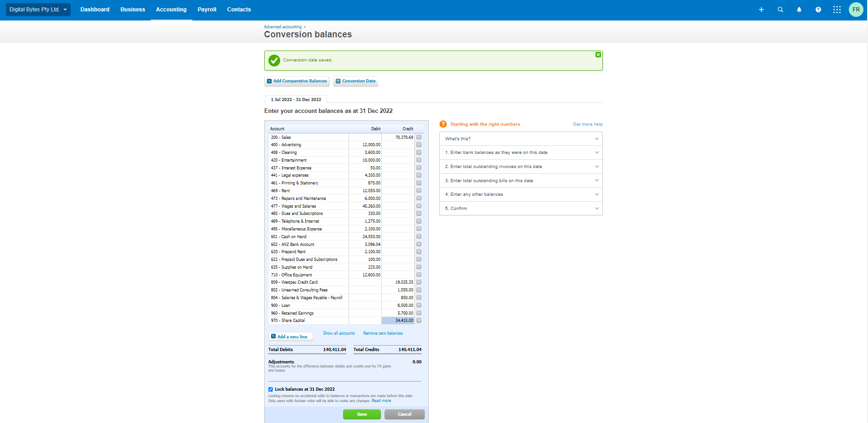
Task: Toggle Lock balances at 31 Dec 2022 checkbox
Action: coord(271,389)
